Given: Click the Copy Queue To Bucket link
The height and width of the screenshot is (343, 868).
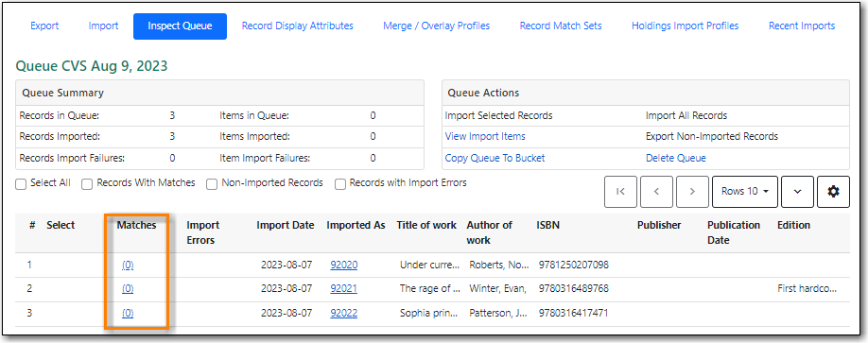Looking at the screenshot, I should point(495,158).
